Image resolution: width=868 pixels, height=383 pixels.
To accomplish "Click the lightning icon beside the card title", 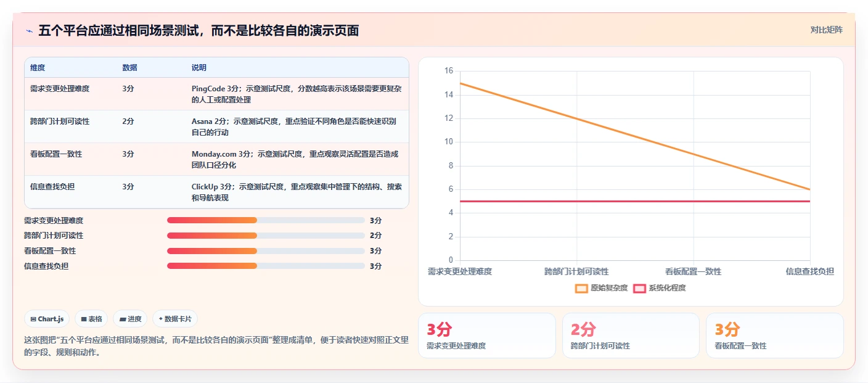I will coord(29,31).
